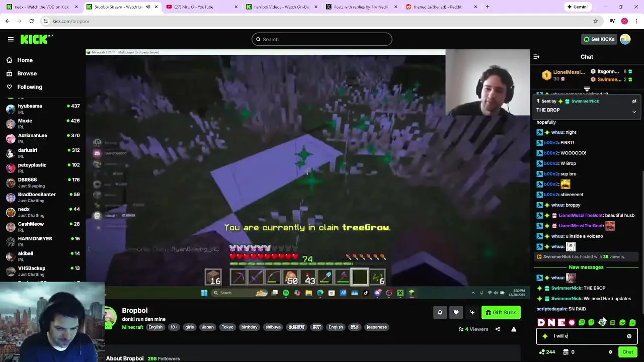The height and width of the screenshot is (362, 644).
Task: Open nedx channel in sidebar
Action: (43, 212)
